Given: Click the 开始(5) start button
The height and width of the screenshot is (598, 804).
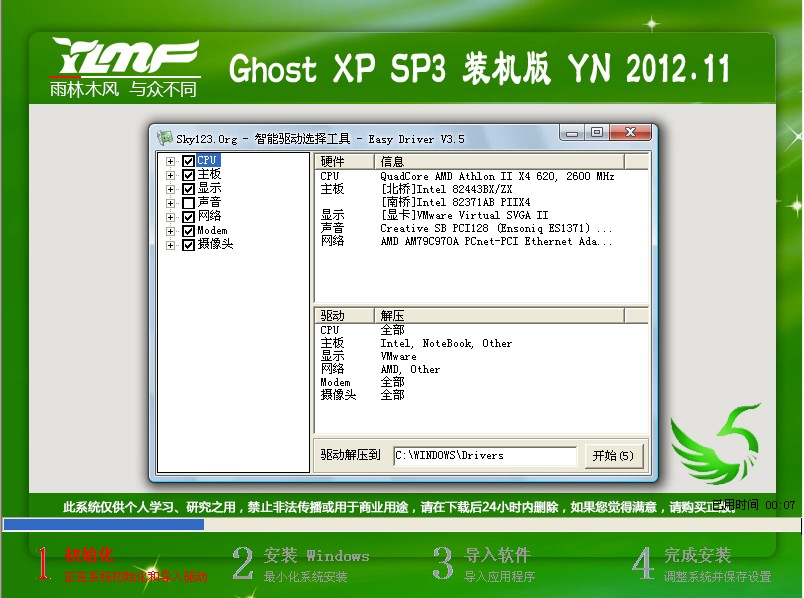Looking at the screenshot, I should (613, 455).
